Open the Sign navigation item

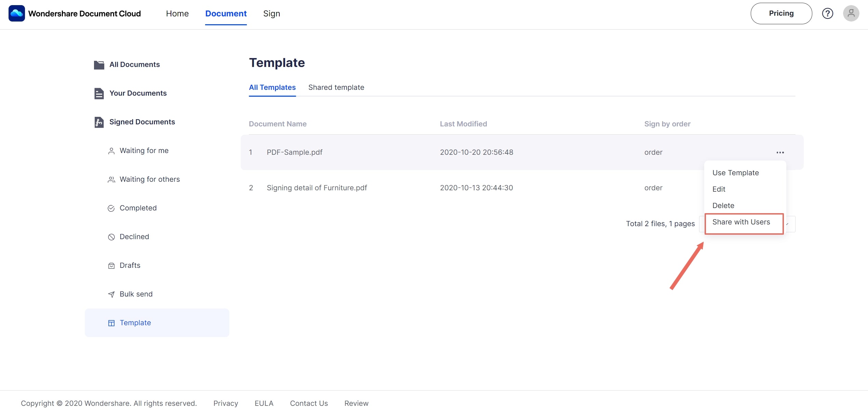click(271, 13)
